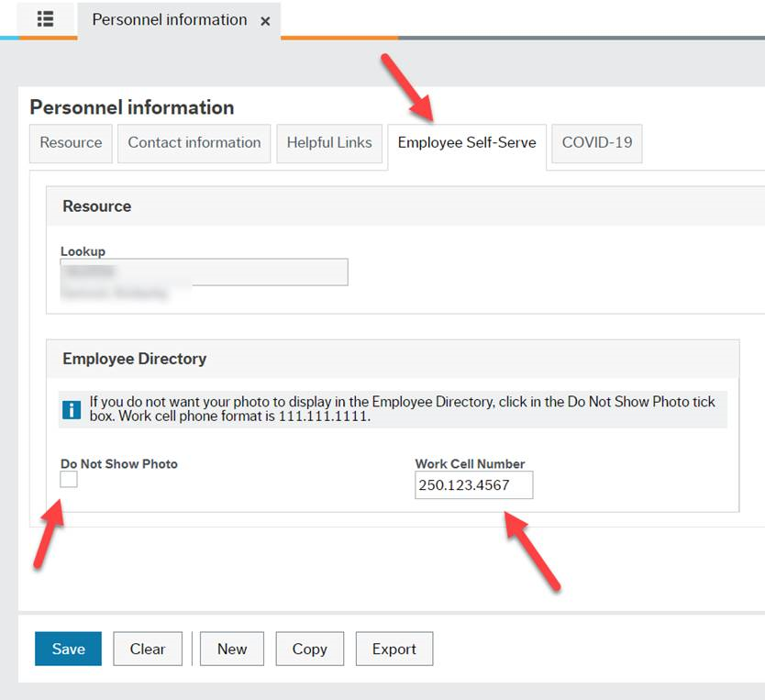Click the Resource section header

[x=96, y=206]
